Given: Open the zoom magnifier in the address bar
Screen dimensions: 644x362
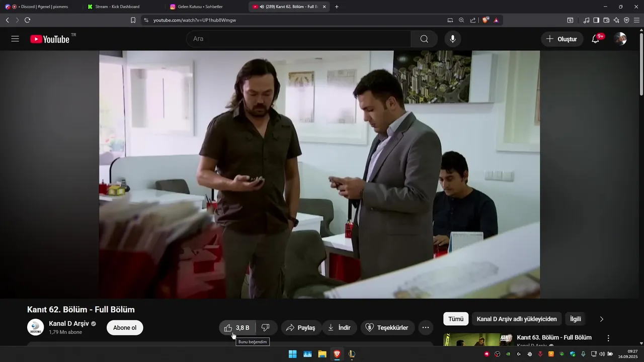Looking at the screenshot, I should point(461,20).
